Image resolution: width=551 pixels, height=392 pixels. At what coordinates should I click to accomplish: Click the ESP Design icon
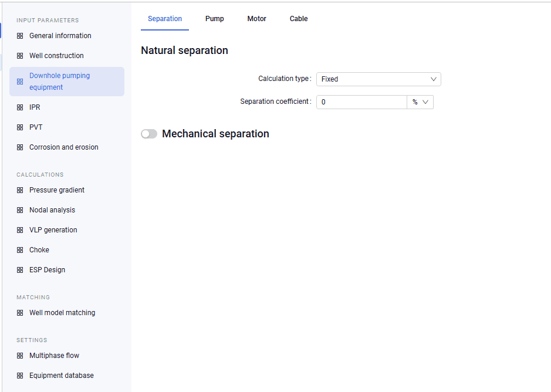click(20, 270)
